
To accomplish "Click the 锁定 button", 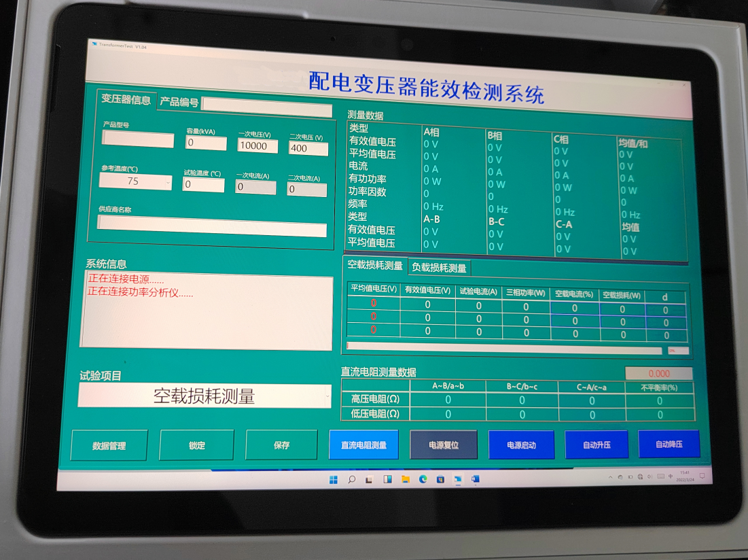I will click(196, 445).
